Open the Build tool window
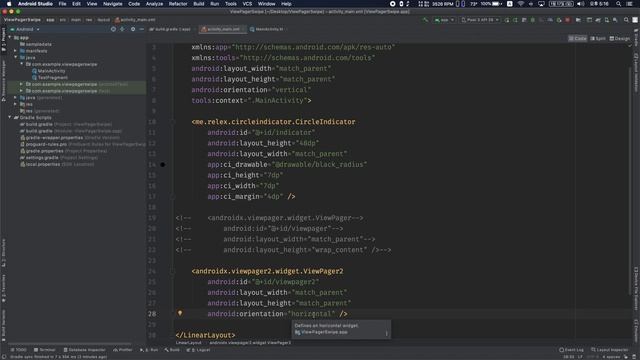640x360 pixels. 172,350
